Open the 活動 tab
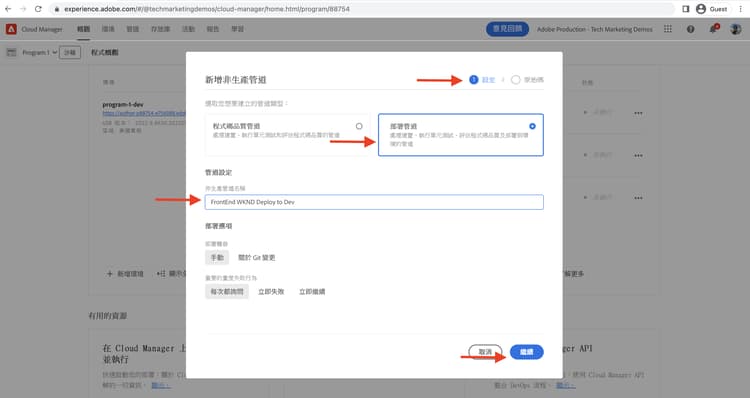The height and width of the screenshot is (398, 750). click(188, 29)
